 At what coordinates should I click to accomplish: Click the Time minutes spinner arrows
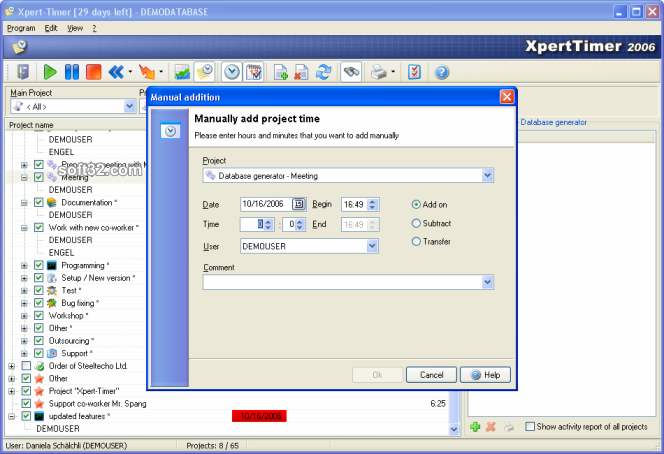coord(299,224)
